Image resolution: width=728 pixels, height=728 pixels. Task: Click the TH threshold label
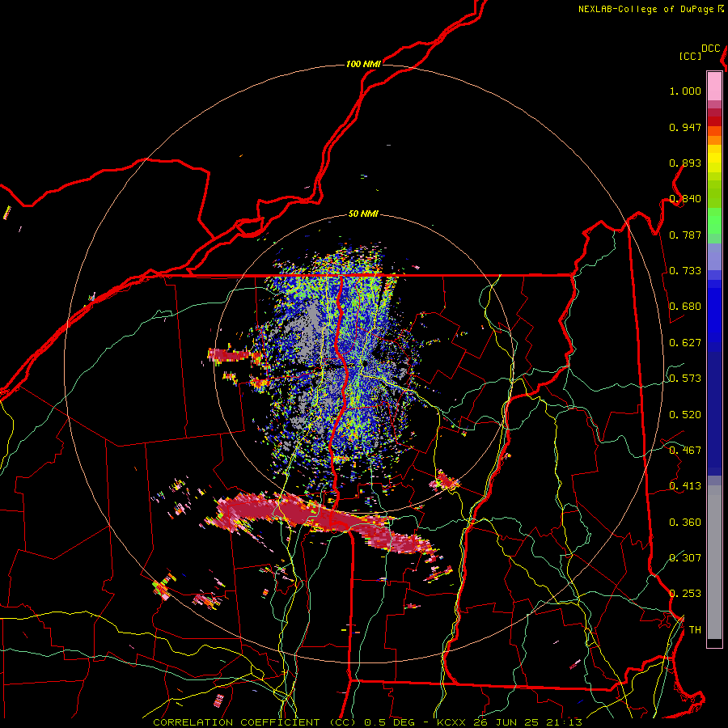695,630
